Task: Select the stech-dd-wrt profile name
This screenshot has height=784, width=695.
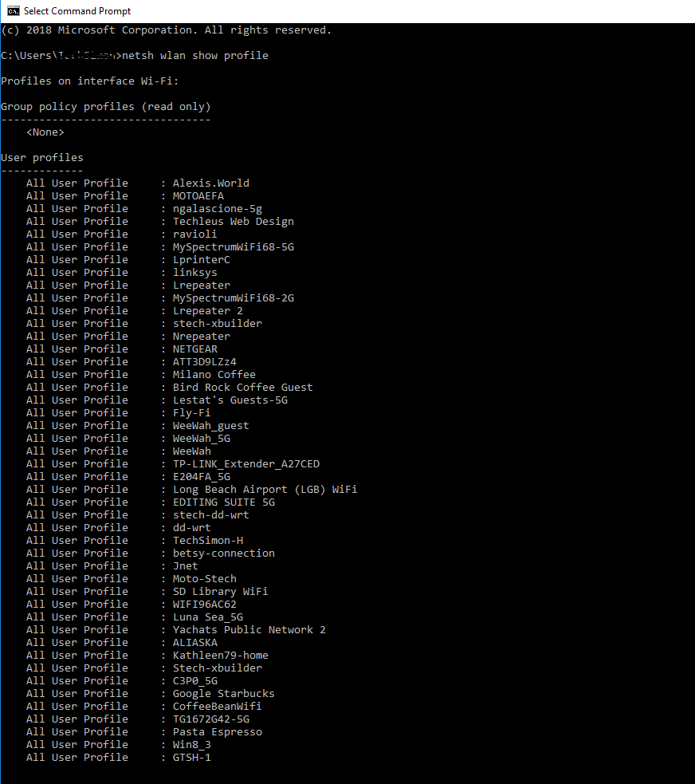Action: coord(211,515)
